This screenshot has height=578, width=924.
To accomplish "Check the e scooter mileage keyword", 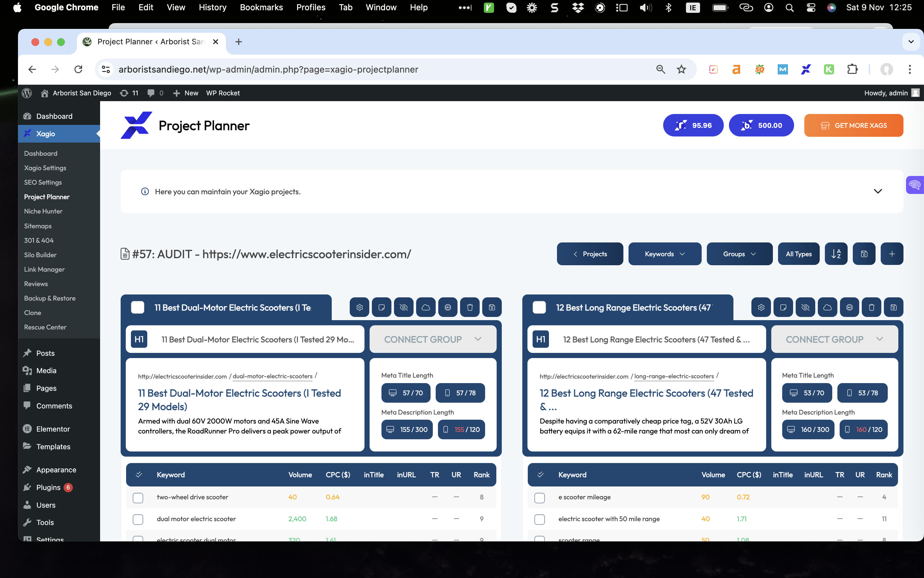I will click(x=540, y=498).
